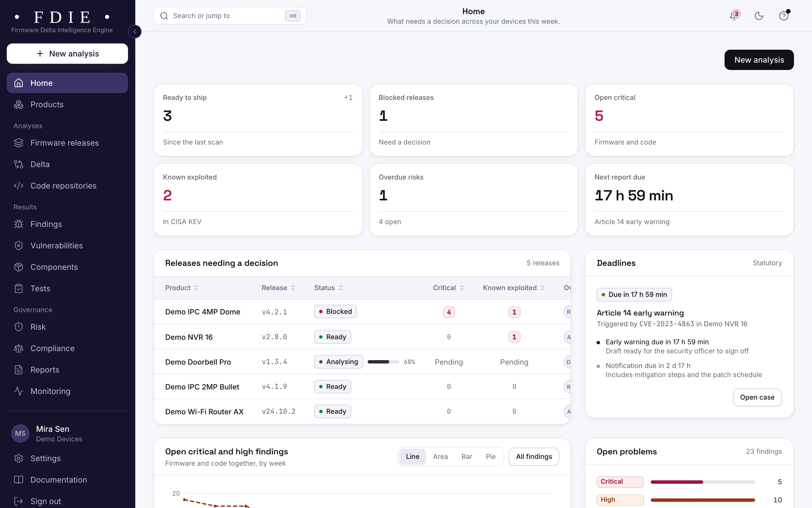Sort by the Known exploited column
812x508 pixels.
pos(513,288)
